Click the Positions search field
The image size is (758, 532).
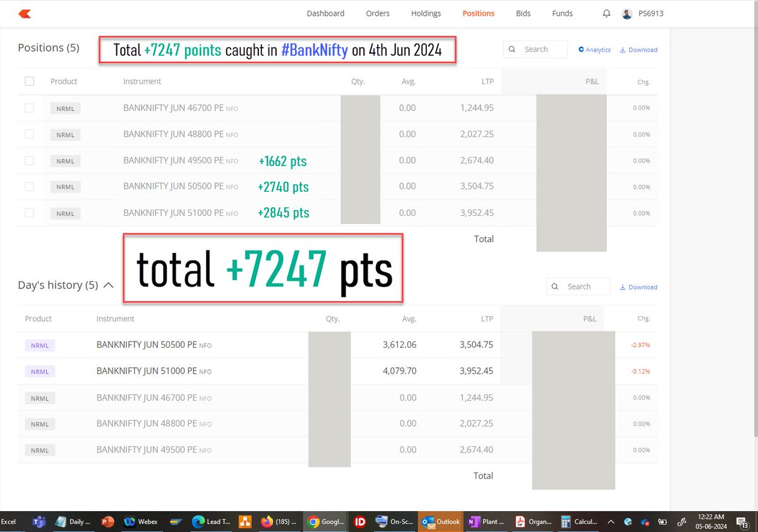[x=536, y=49]
